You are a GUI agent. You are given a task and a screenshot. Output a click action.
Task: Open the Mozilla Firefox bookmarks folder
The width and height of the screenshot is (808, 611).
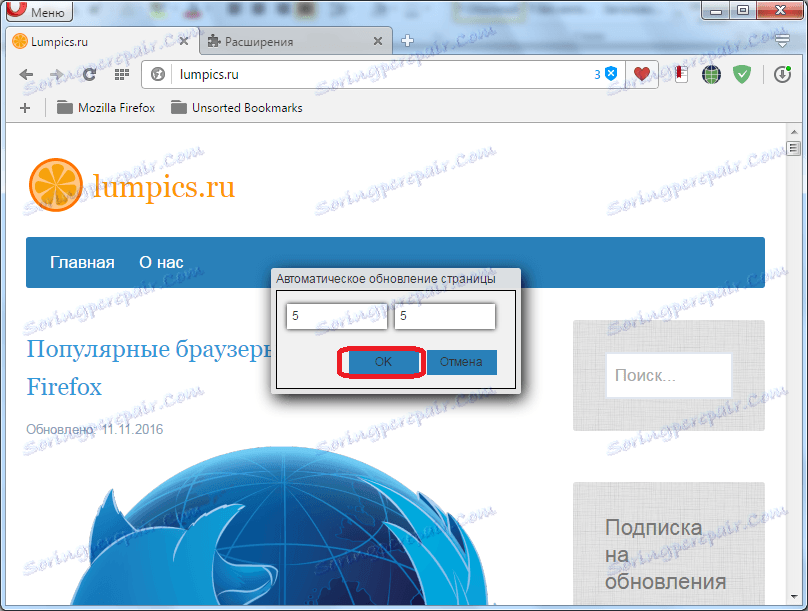pos(106,108)
